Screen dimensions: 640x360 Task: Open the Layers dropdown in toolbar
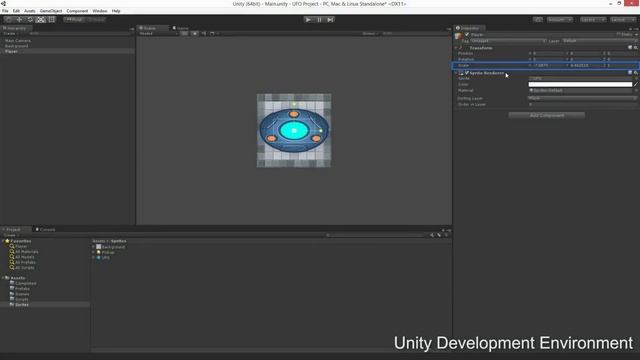592,20
